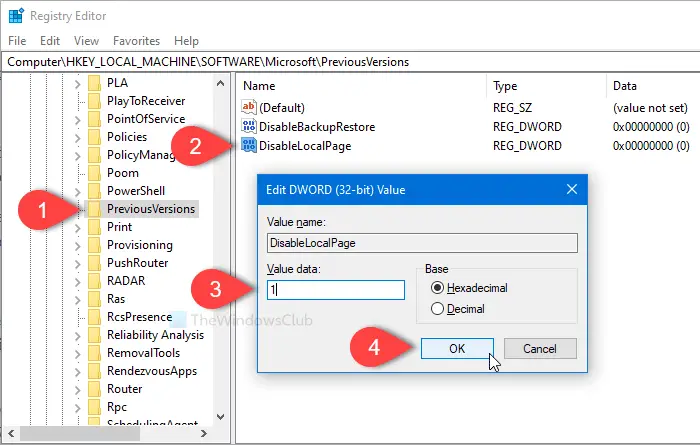The image size is (700, 445).
Task: Click the PLA folder icon
Action: 94,83
